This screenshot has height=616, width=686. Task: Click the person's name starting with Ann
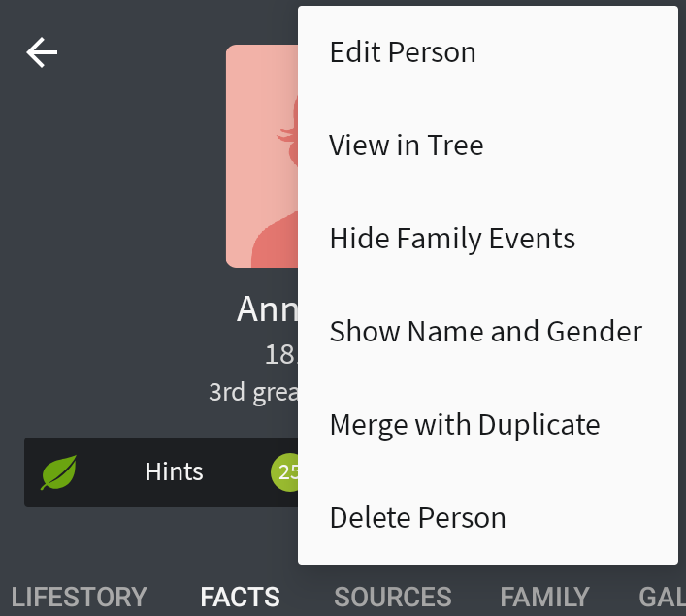(267, 309)
